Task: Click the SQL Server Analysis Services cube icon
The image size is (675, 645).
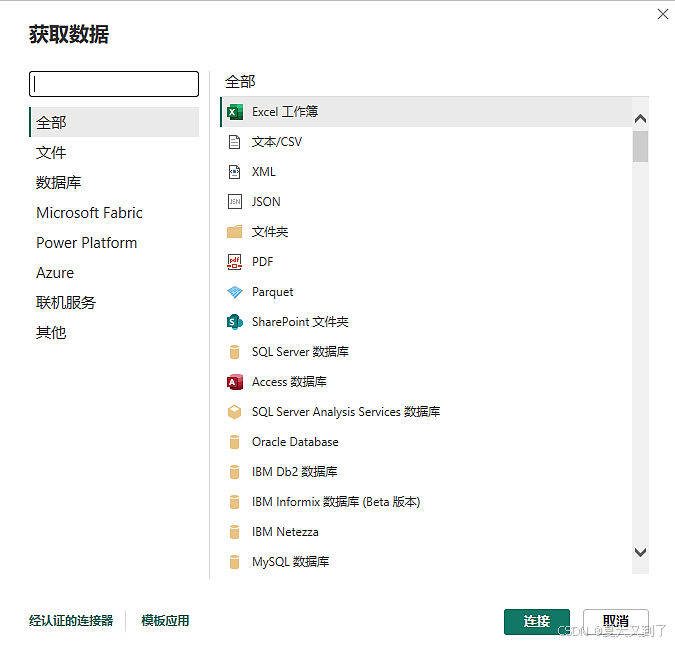Action: pos(235,412)
